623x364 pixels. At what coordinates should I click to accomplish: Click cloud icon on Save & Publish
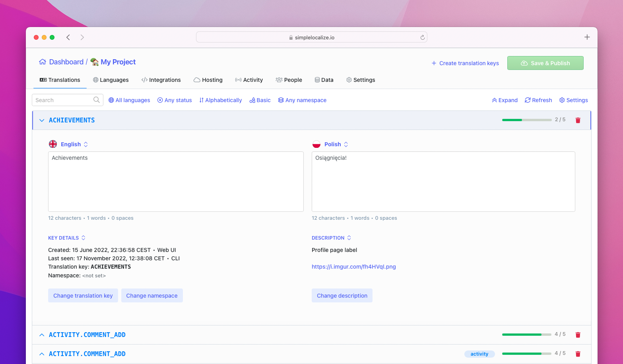coord(524,63)
